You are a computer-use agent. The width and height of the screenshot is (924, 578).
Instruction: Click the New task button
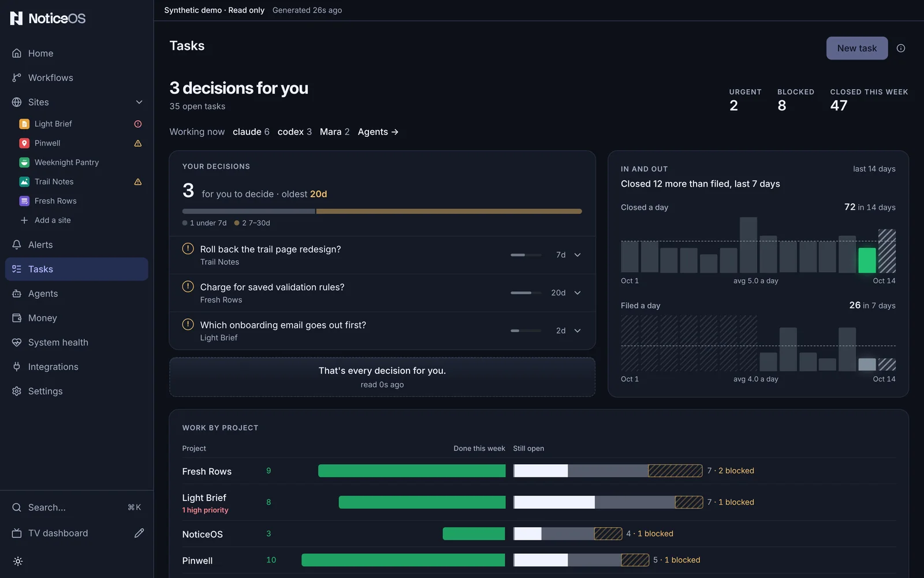click(x=857, y=48)
